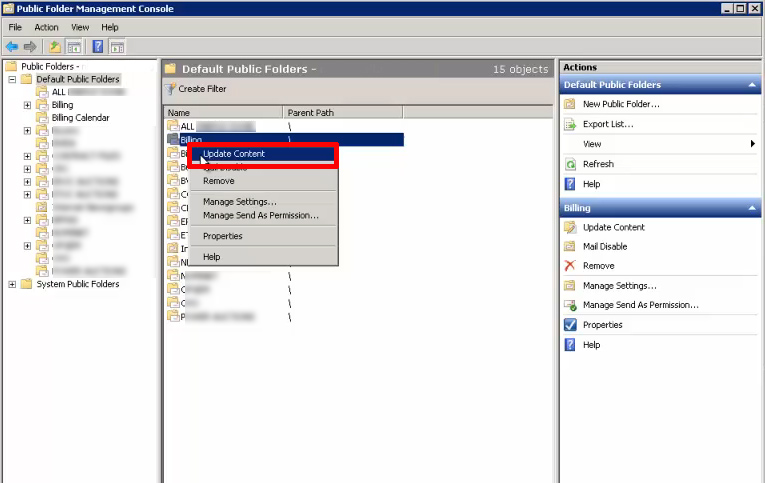The image size is (765, 483).
Task: Click the Manage Settings icon in Actions pane
Action: pos(569,285)
